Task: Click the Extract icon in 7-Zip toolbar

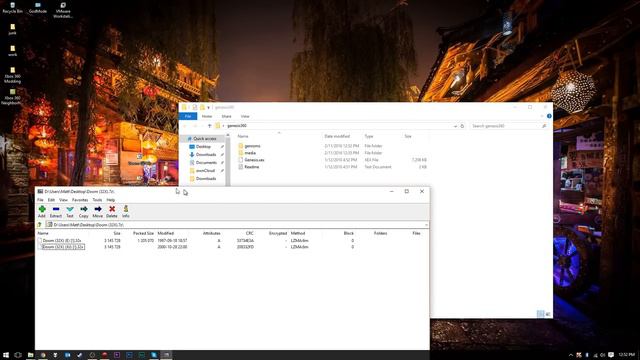Action: 56,211
